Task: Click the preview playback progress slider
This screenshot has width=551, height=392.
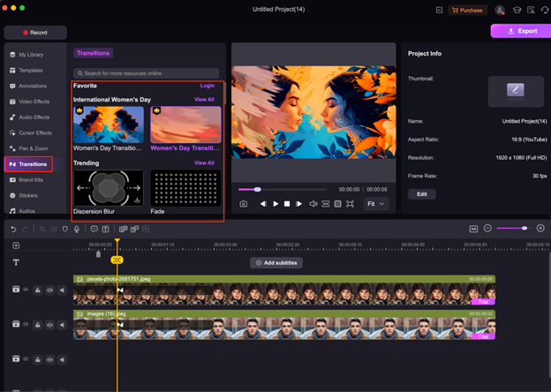Action: 283,190
